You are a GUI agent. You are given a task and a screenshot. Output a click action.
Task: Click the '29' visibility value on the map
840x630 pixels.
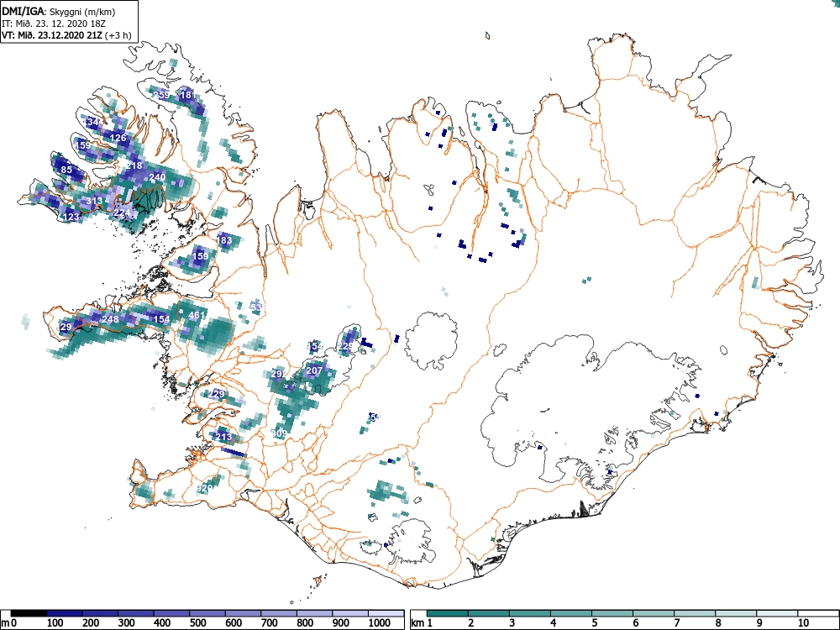66,327
